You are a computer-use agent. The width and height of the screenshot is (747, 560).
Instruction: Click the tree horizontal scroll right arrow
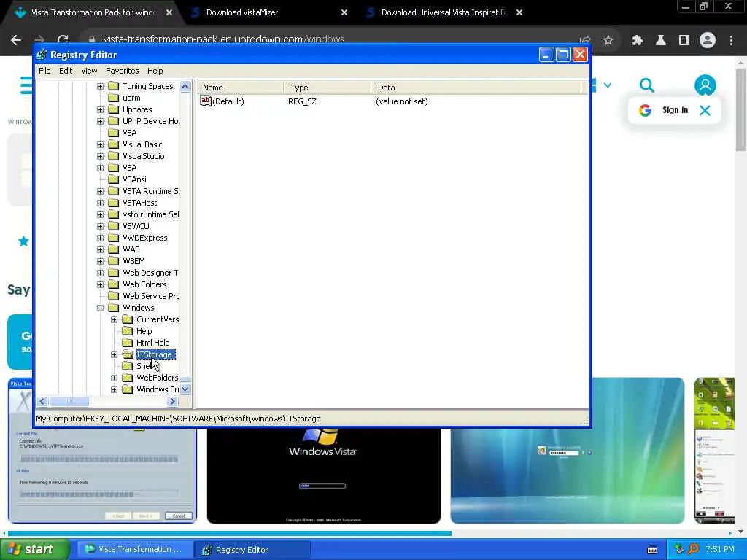tap(172, 402)
